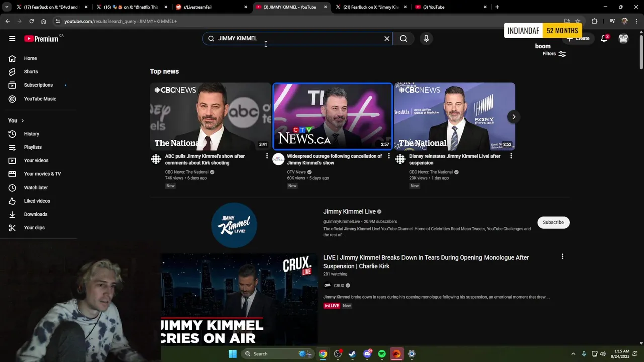Open CBC News channel avatar of 'ABC pulls' video
644x362 pixels.
(x=156, y=159)
